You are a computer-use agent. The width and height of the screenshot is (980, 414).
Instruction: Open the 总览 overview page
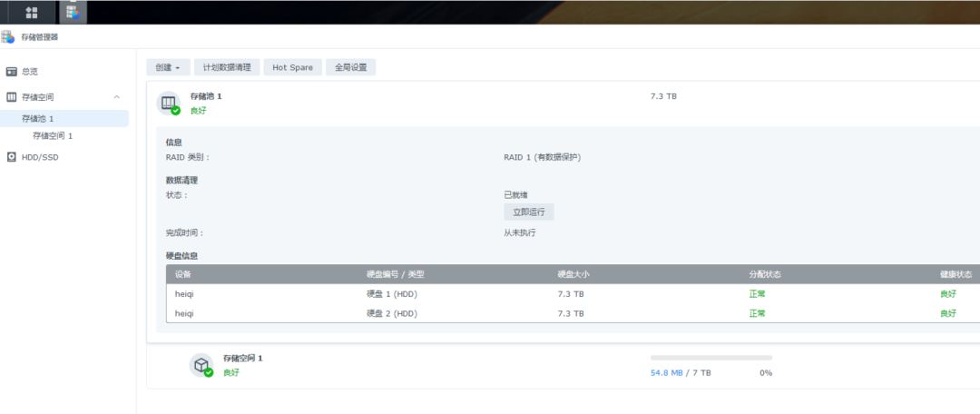30,72
